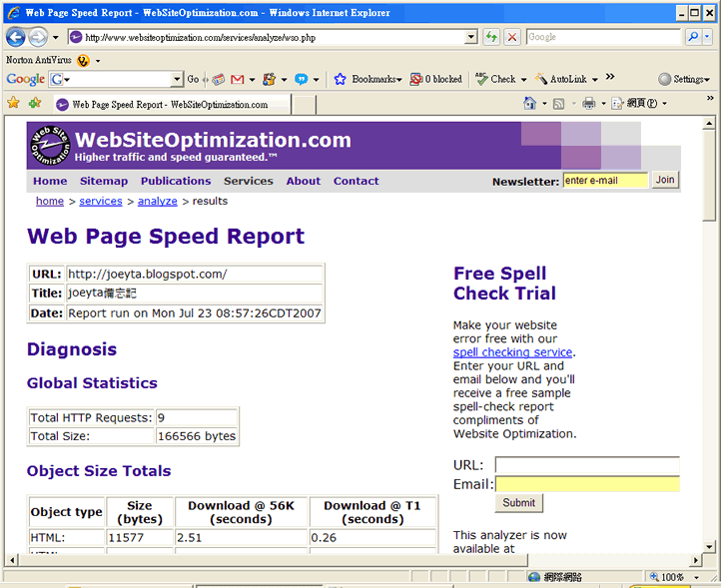
Task: Open the Publications navigation item
Action: pos(176,181)
